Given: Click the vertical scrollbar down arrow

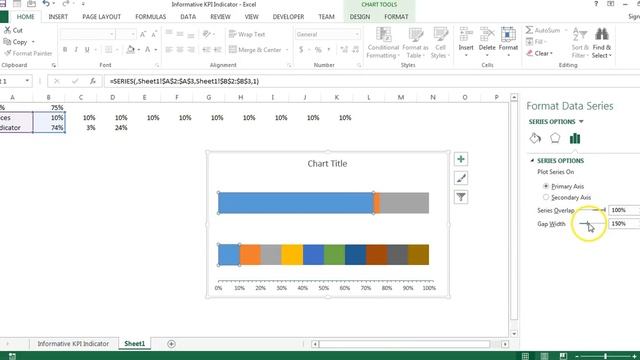Looking at the screenshot, I should [x=514, y=333].
